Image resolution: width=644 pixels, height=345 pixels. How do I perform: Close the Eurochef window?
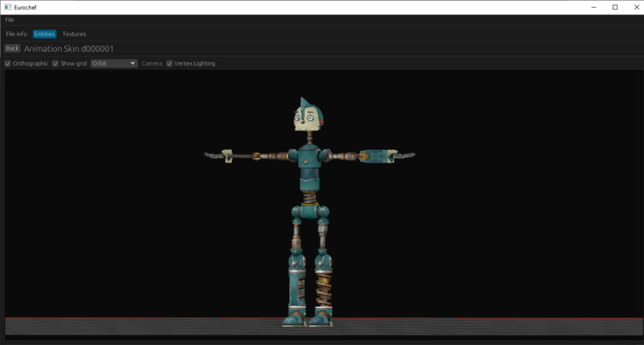636,7
